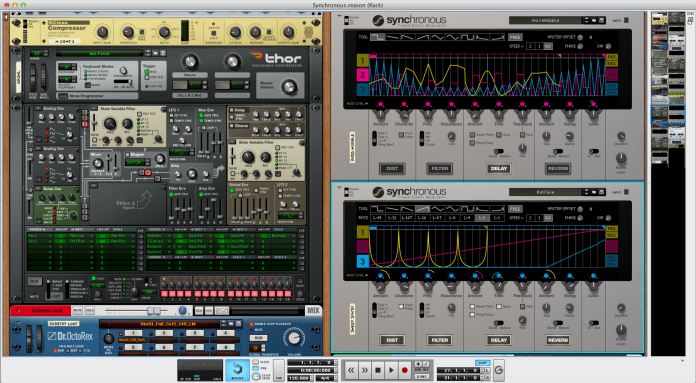Save patch disk icon in lower Synchronous

click(x=601, y=192)
